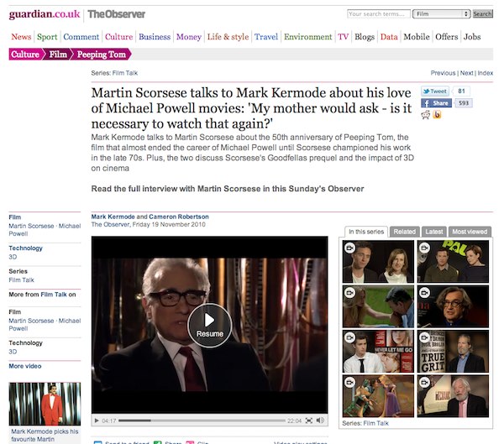Open the Never Let Me Go video thumbnail

(378, 352)
